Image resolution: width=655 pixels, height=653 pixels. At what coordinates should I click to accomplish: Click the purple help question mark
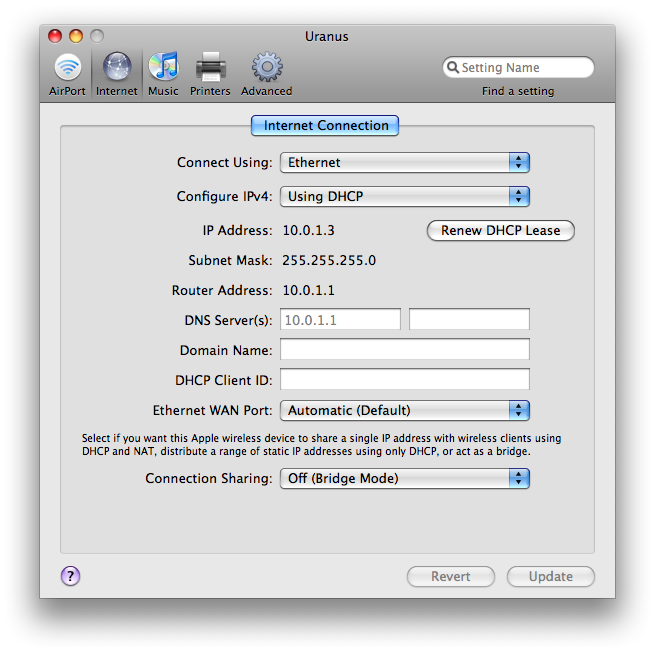click(70, 576)
